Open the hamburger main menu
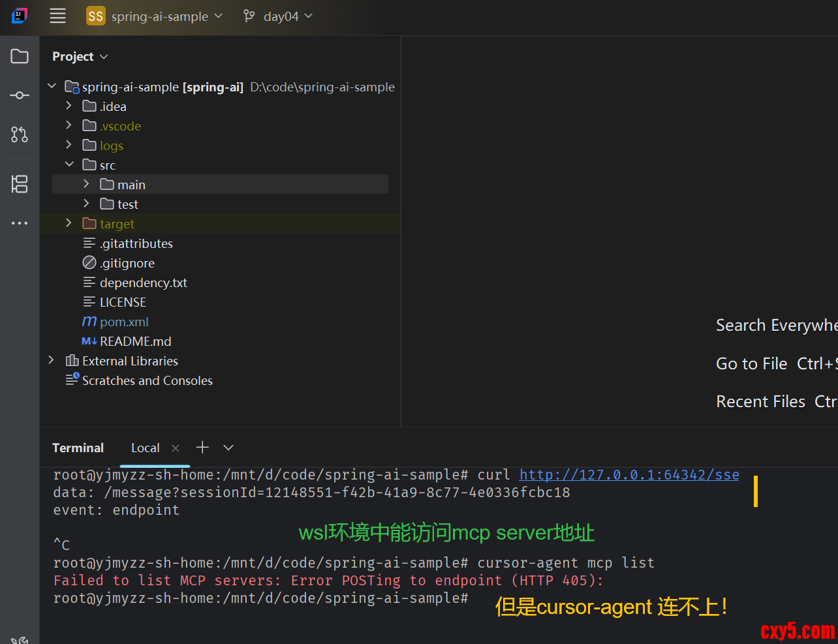This screenshot has height=644, width=838. (x=57, y=16)
